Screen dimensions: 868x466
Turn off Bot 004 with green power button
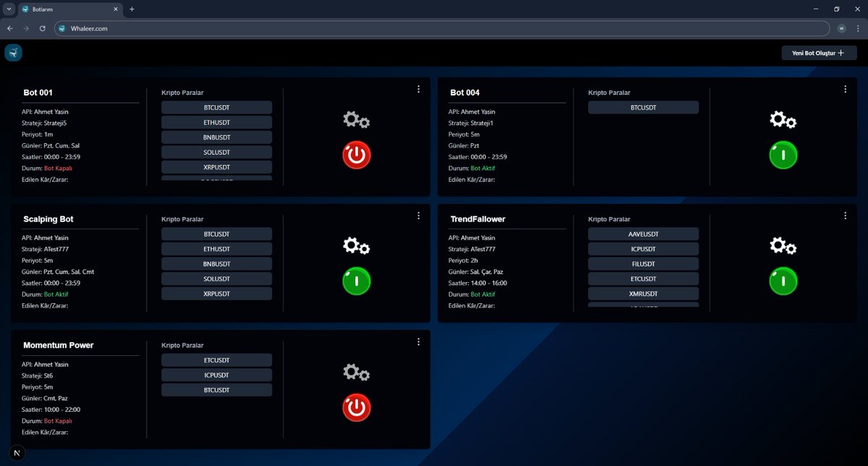pos(783,155)
